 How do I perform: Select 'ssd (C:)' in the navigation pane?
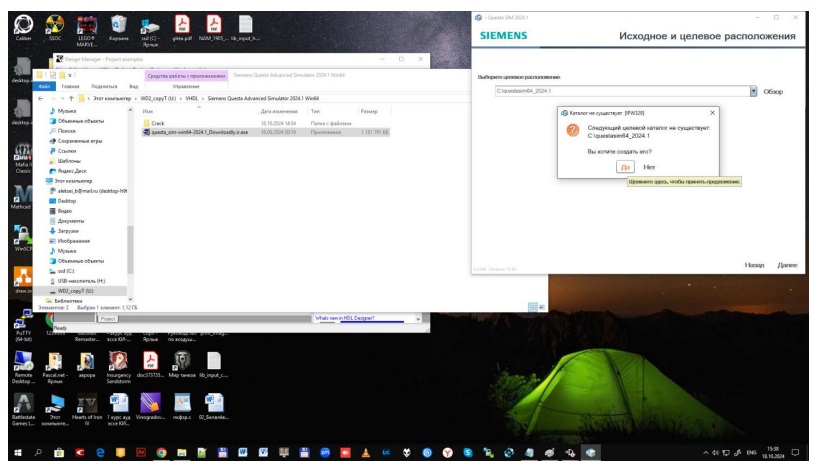[68, 270]
